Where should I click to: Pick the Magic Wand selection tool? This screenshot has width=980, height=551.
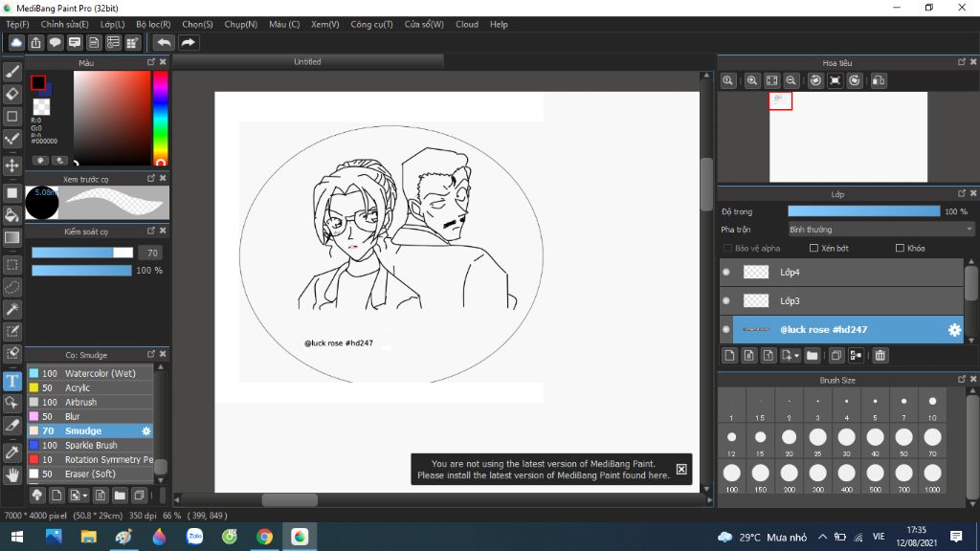(x=12, y=309)
